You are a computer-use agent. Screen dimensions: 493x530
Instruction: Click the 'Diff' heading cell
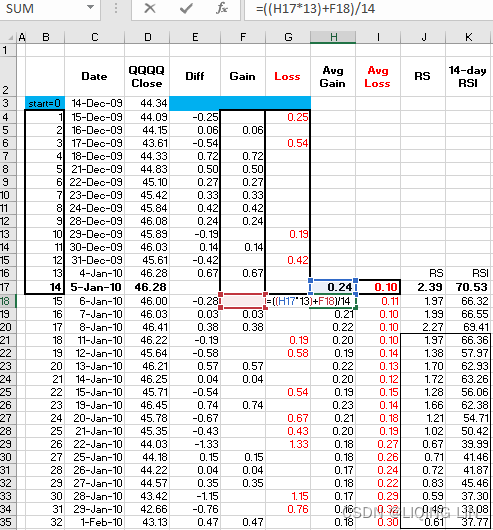pyautogui.click(x=195, y=76)
